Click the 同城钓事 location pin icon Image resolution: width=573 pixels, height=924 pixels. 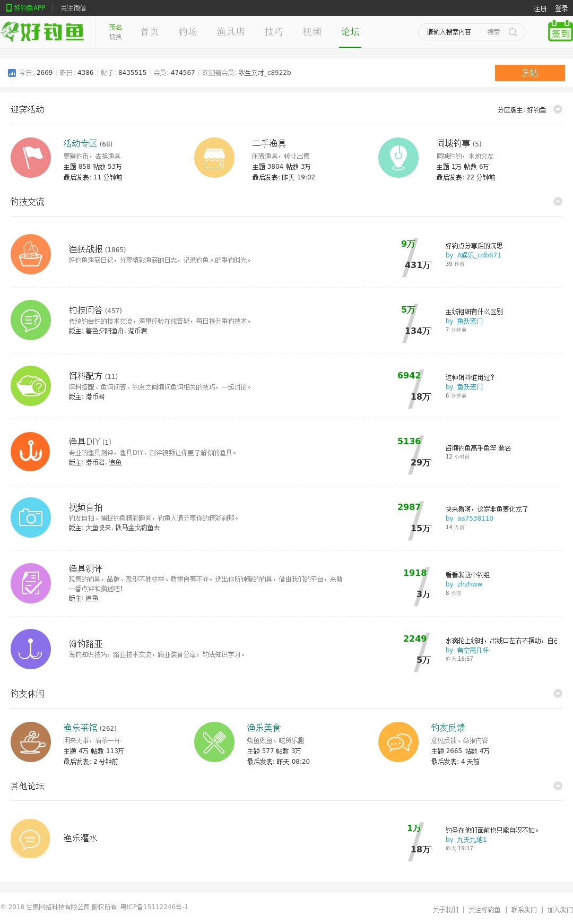tap(398, 158)
